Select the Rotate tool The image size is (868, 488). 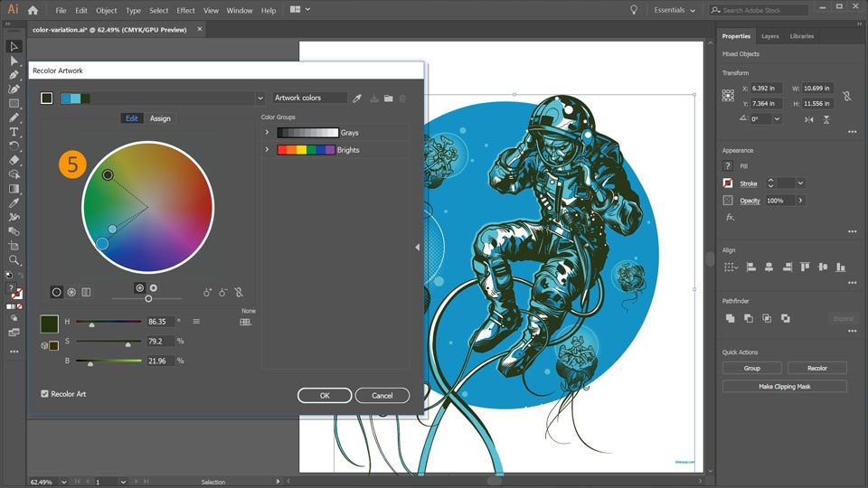14,146
